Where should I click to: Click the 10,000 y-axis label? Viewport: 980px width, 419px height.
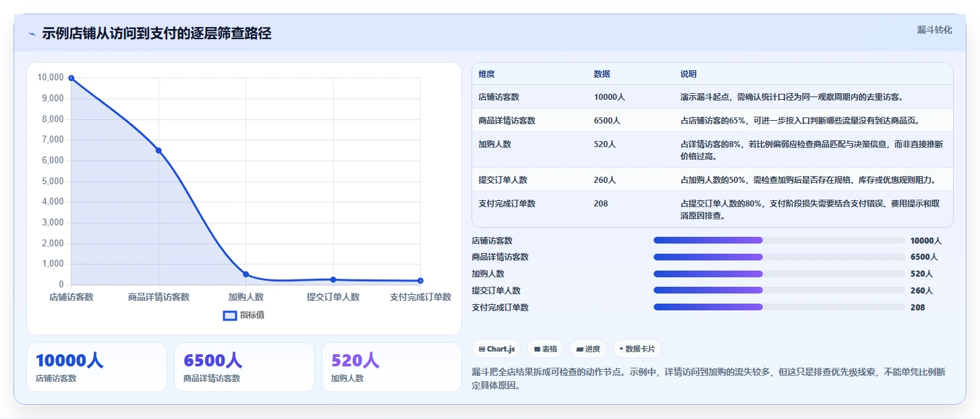[x=51, y=78]
